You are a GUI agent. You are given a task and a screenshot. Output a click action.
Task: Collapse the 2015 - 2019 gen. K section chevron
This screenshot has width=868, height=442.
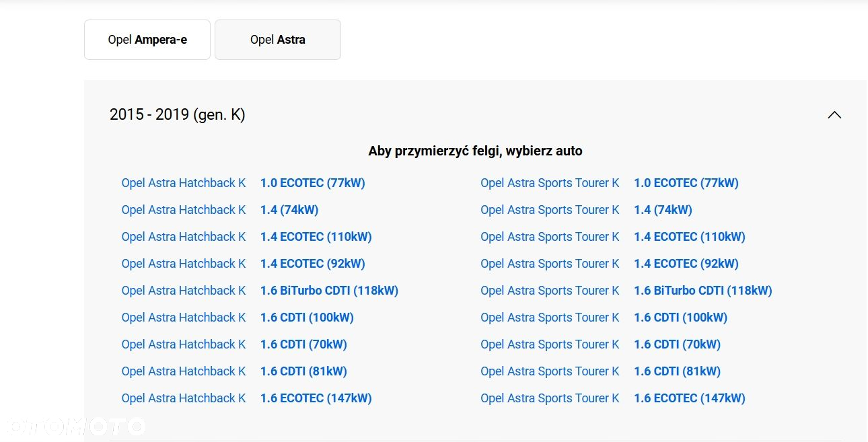tap(834, 115)
